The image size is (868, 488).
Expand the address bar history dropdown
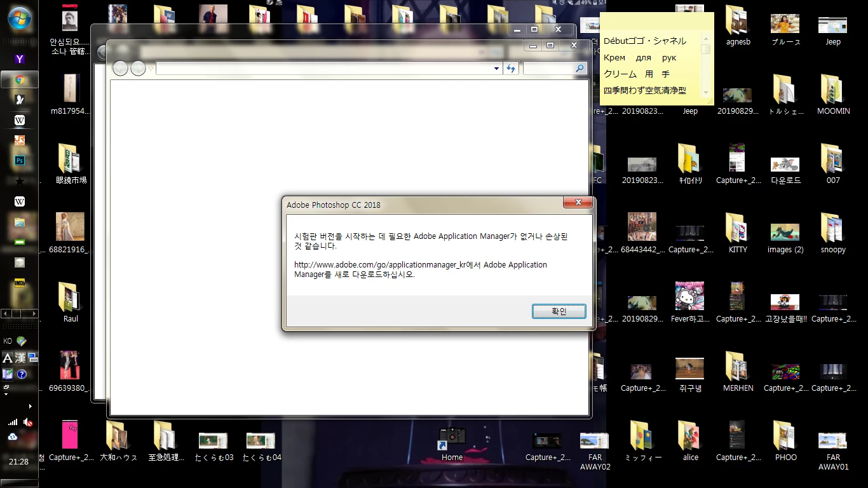click(496, 69)
